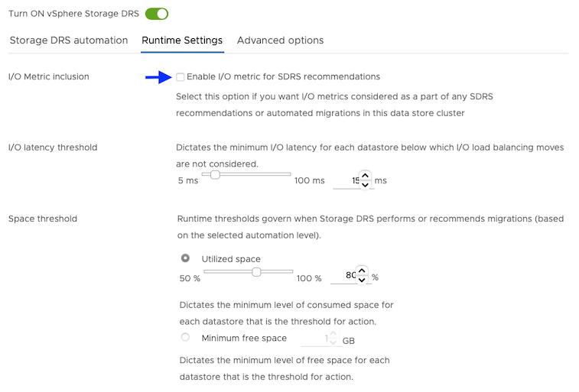Open the Advanced options tab
Viewport: 579px width, 392px height.
[x=280, y=40]
